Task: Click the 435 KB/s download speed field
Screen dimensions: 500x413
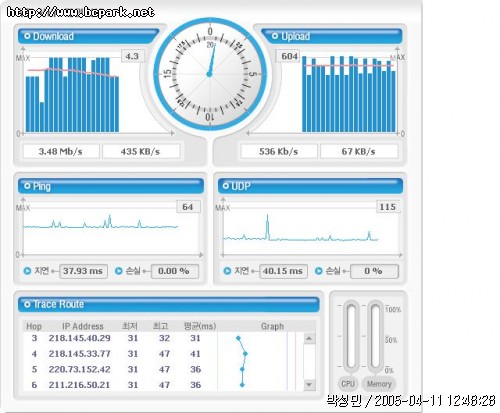Action: 141,152
